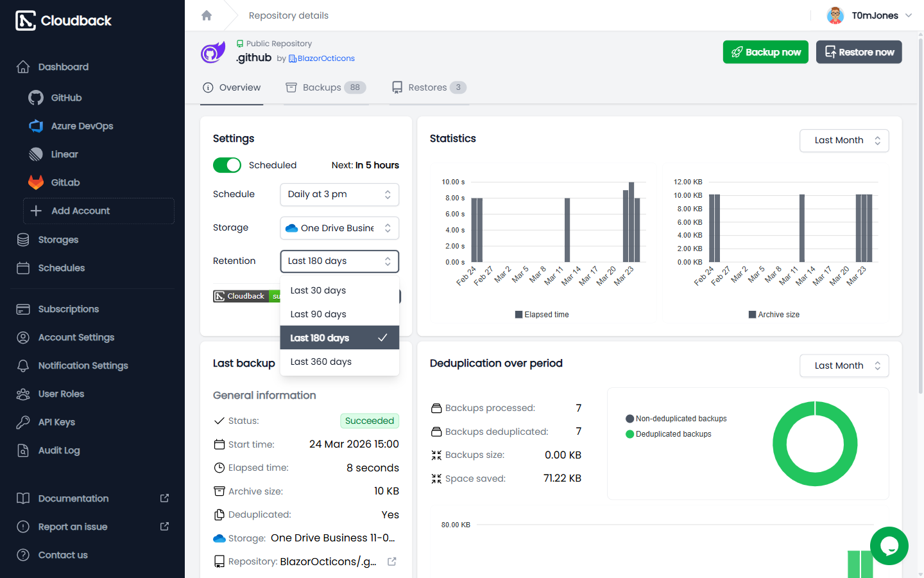Open Statistics Last Month period dropdown
924x578 pixels.
844,141
